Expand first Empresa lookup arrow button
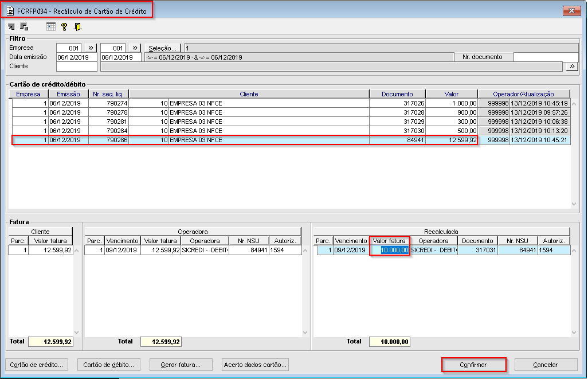The height and width of the screenshot is (379, 588). click(90, 48)
